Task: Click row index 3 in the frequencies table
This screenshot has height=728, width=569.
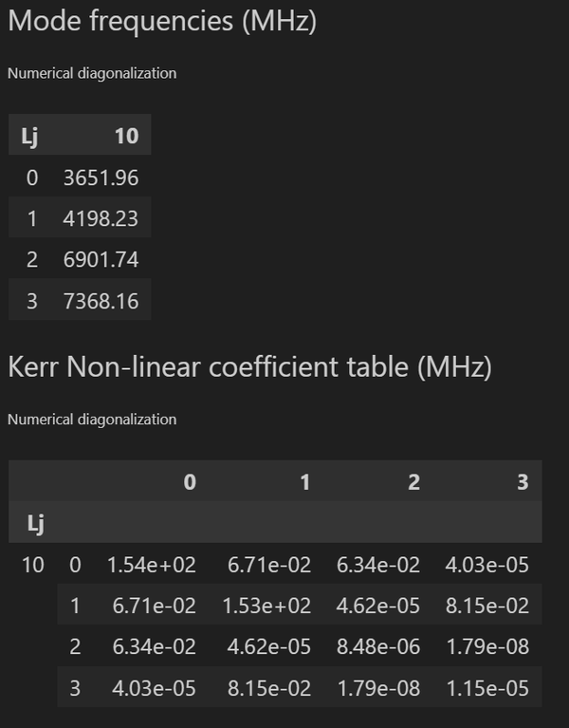Action: [32, 301]
